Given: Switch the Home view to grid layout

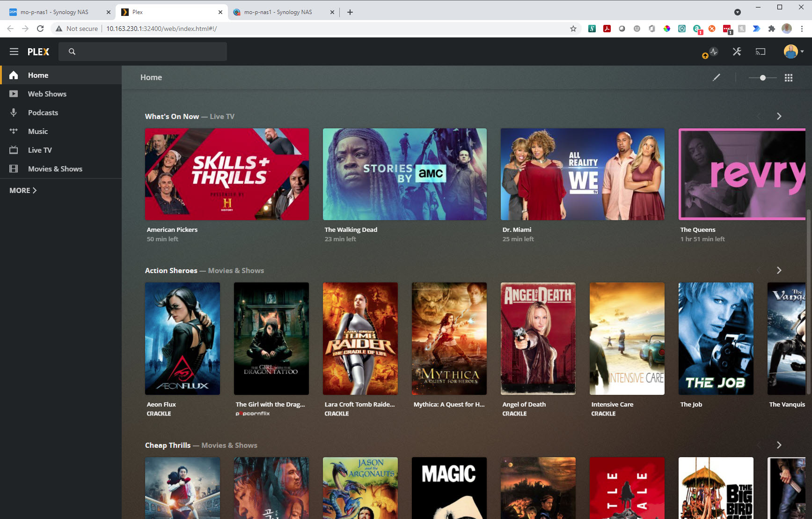Looking at the screenshot, I should (789, 77).
